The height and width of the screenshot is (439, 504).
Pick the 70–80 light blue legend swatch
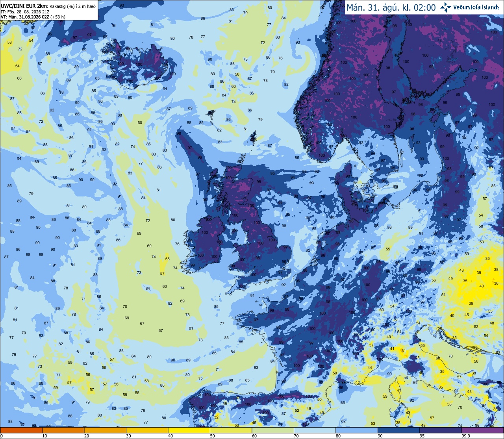click(315, 430)
